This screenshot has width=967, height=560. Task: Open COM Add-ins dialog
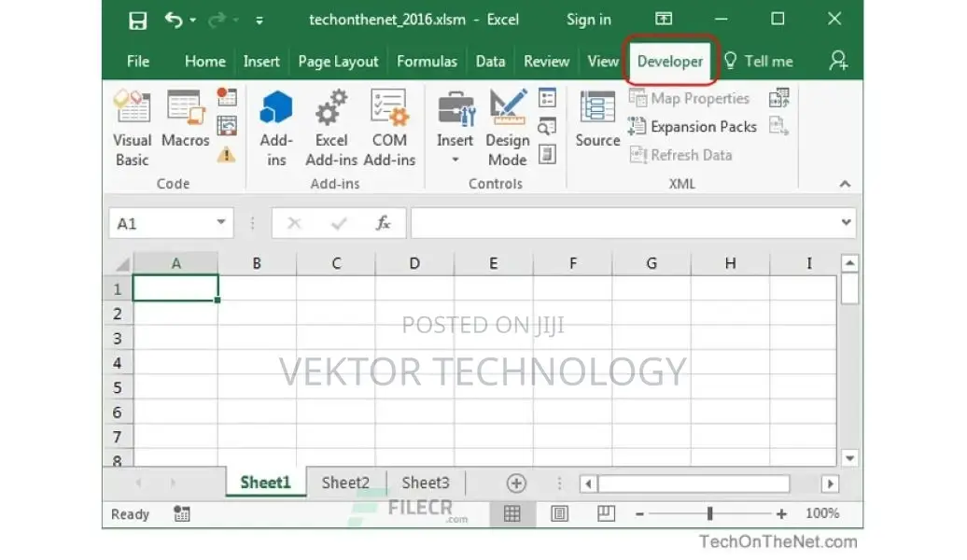(x=389, y=129)
